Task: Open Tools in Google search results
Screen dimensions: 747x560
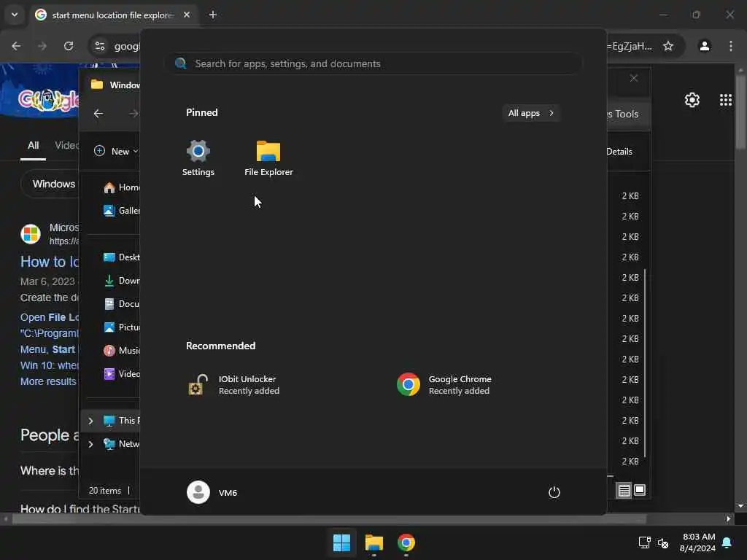Action: (626, 114)
